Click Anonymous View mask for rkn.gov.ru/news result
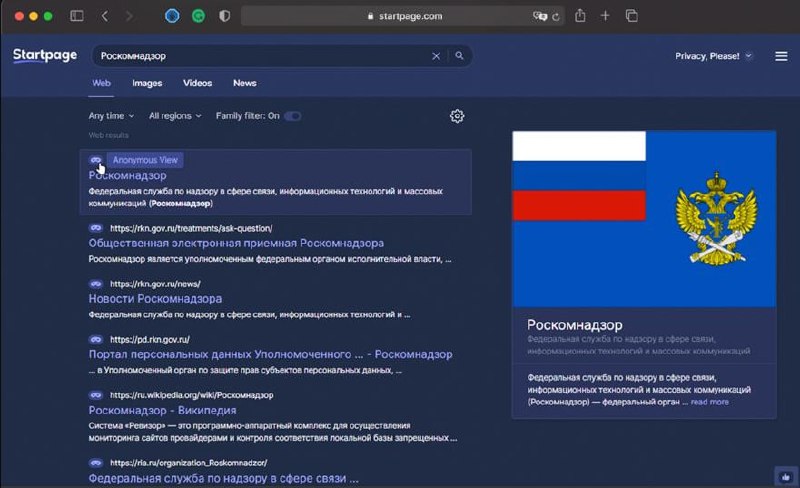Viewport: 800px width, 488px height. [95, 283]
